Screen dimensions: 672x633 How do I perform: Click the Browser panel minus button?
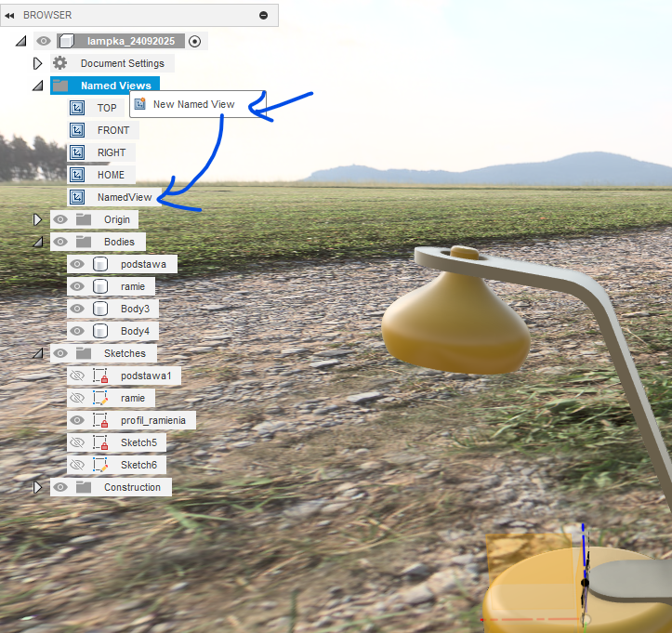click(x=263, y=16)
